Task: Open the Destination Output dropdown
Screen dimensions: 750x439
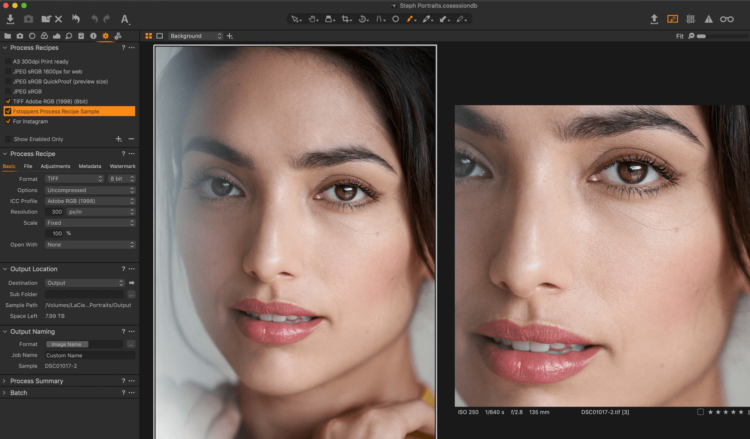Action: 85,283
